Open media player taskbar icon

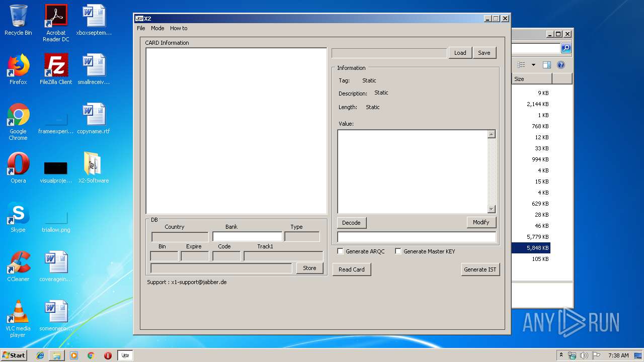click(74, 355)
